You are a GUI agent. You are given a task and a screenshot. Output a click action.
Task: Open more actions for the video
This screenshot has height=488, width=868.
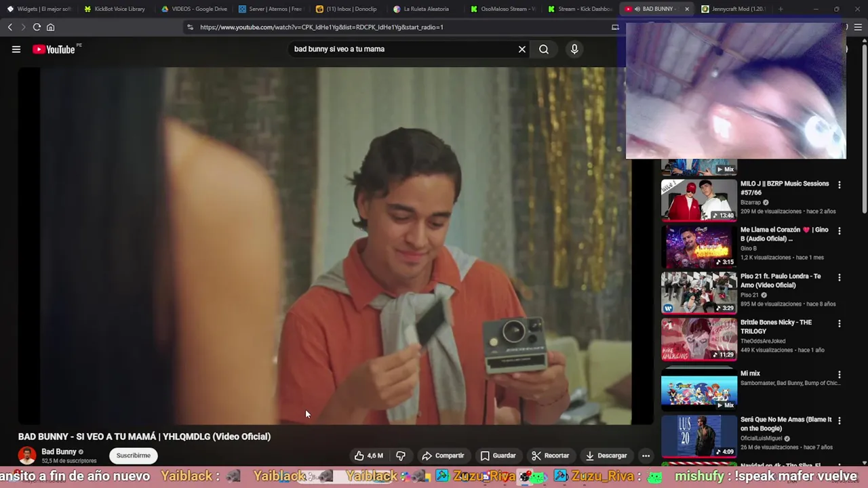click(646, 455)
